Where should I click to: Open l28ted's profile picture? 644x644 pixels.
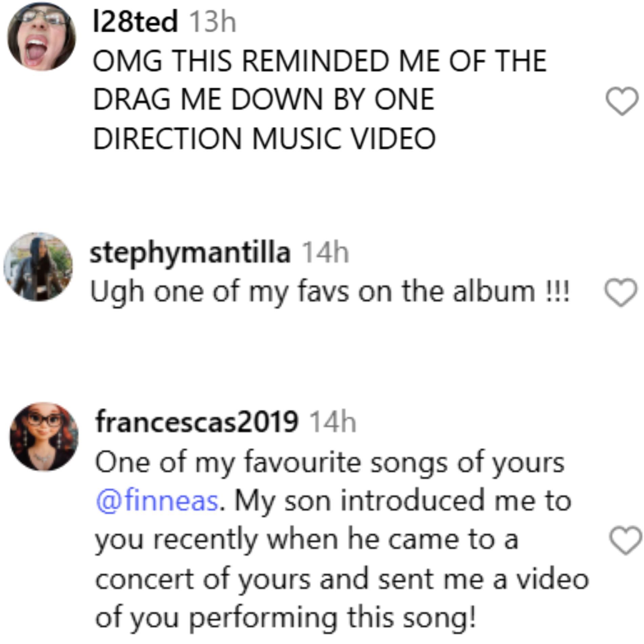pyautogui.click(x=42, y=36)
